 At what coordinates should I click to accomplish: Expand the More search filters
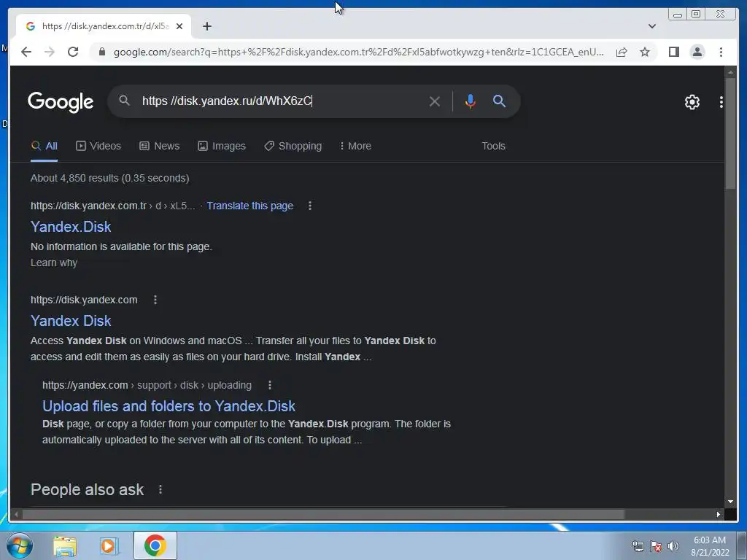click(355, 146)
